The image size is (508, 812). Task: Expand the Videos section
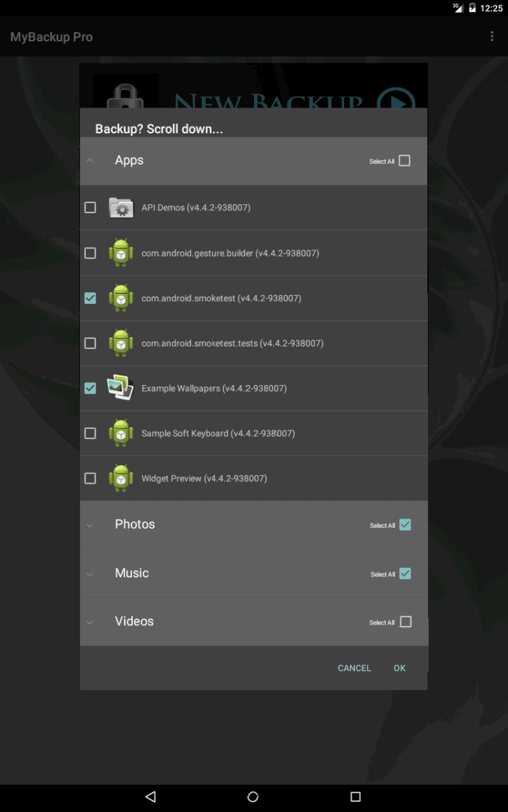[x=90, y=622]
